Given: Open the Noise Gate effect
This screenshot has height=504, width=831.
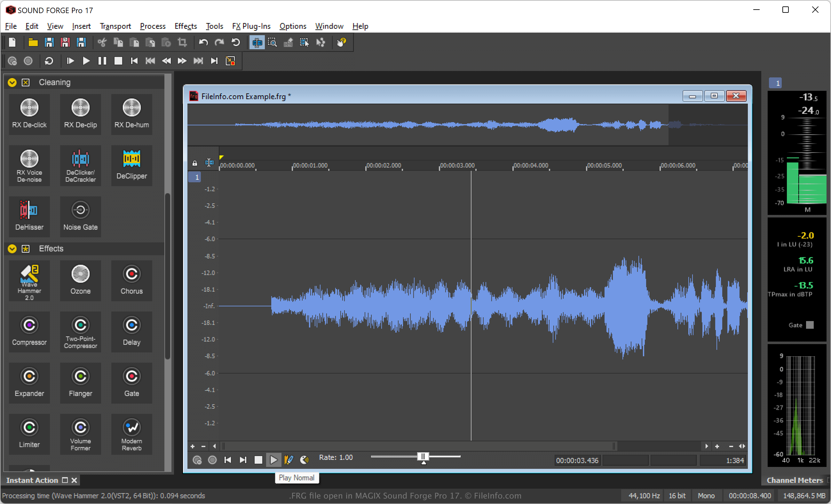Looking at the screenshot, I should 81,217.
